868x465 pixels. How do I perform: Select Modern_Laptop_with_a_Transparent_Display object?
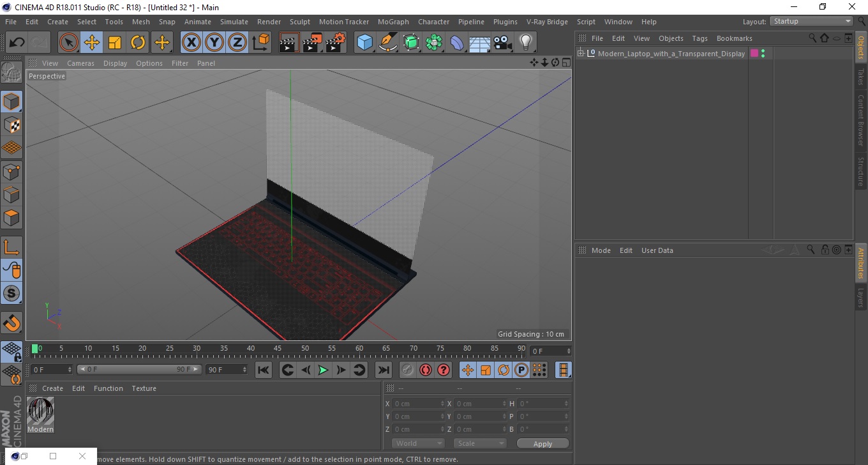point(671,54)
